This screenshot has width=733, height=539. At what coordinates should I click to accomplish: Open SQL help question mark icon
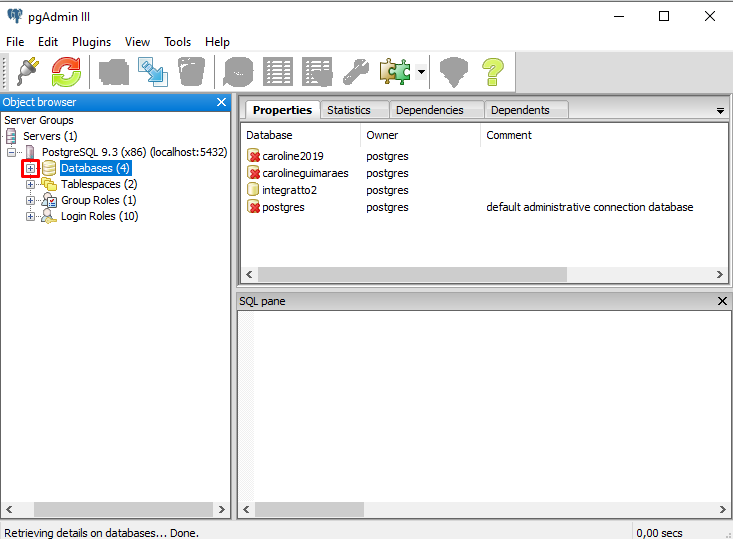pos(493,72)
